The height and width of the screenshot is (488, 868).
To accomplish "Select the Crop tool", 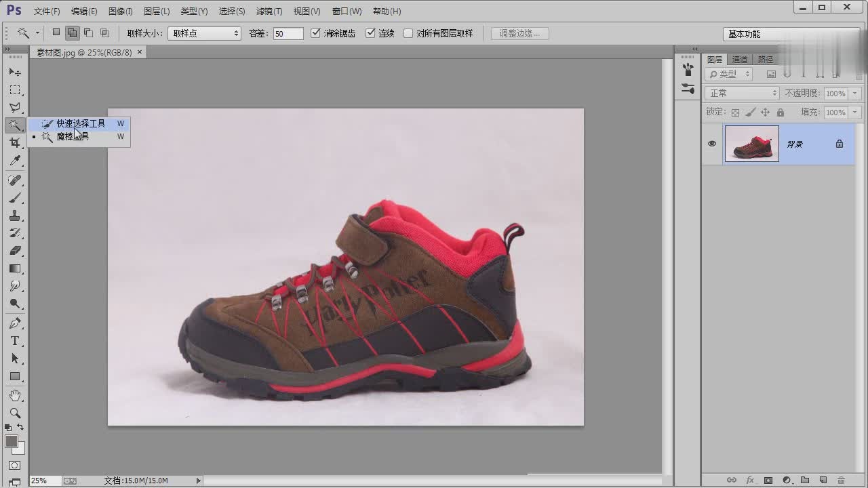I will pos(15,142).
